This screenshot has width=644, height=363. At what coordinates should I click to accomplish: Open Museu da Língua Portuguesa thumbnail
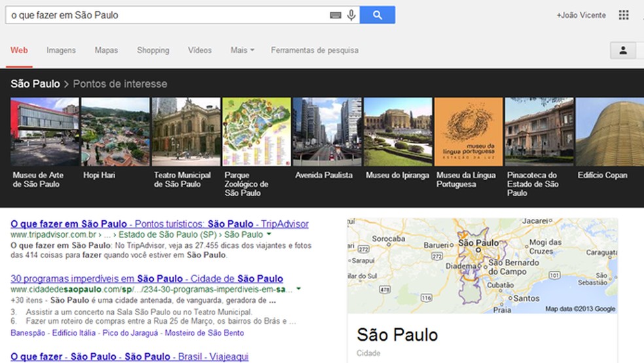click(x=469, y=132)
